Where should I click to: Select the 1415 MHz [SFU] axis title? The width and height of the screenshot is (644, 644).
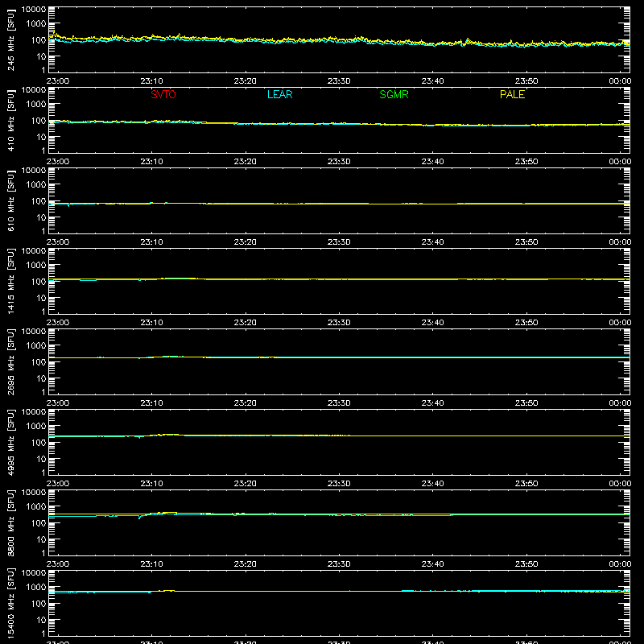(x=10, y=281)
